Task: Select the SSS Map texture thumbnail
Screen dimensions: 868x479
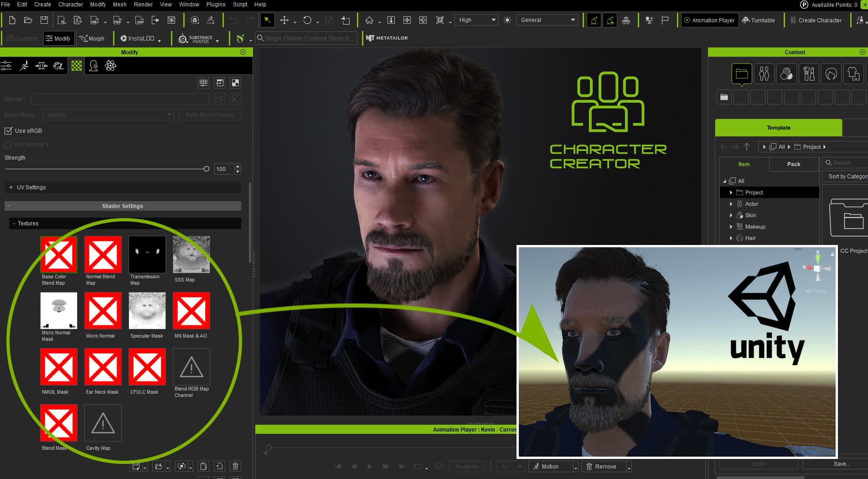Action: (x=191, y=255)
